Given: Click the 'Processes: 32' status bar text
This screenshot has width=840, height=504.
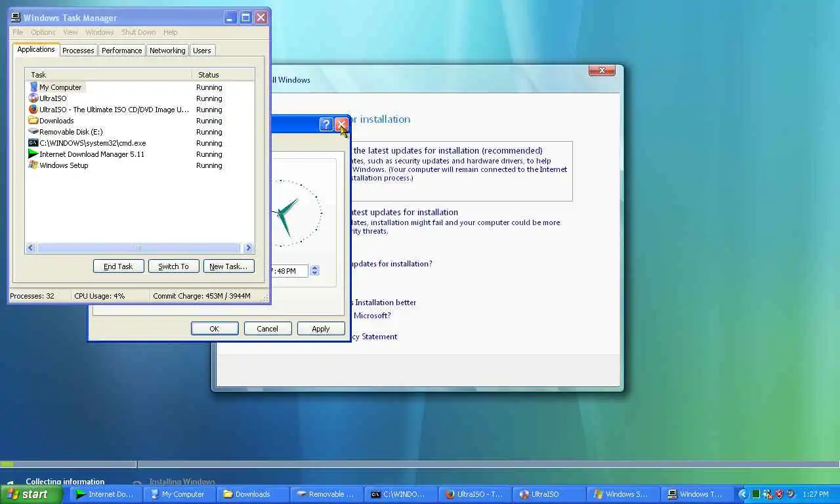Looking at the screenshot, I should (x=32, y=296).
